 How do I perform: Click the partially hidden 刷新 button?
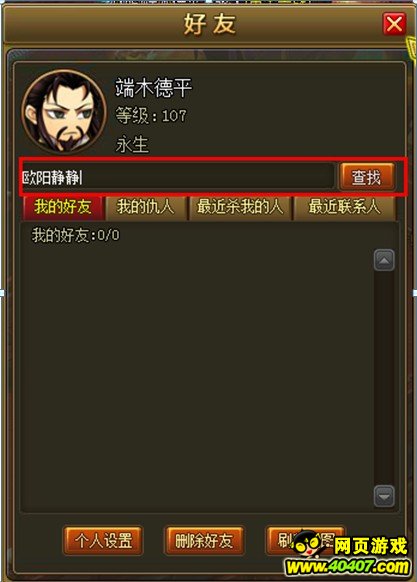pyautogui.click(x=284, y=540)
